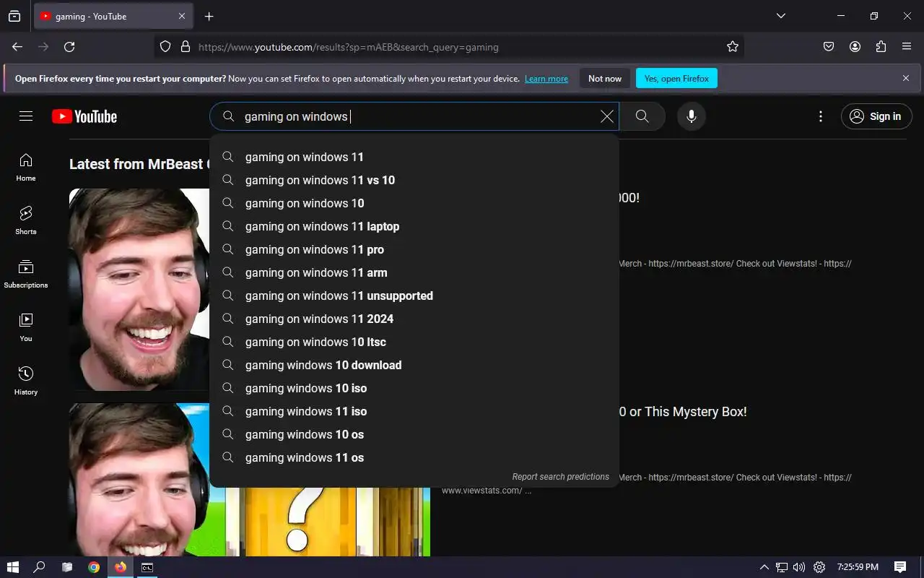Open the Windows notification center
Screen dimensions: 924x578
click(x=900, y=567)
